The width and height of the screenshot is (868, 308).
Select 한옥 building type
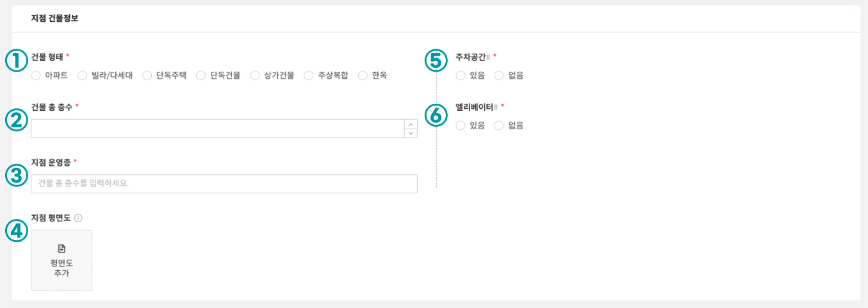click(363, 76)
